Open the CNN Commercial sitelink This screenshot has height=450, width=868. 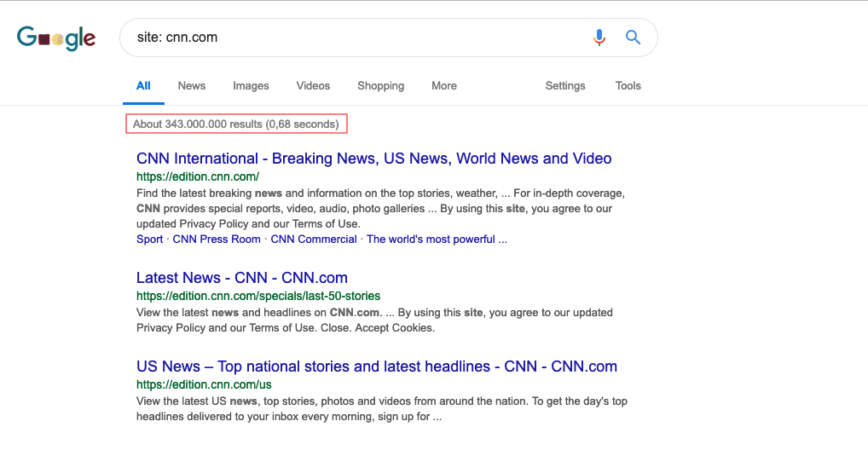tap(313, 239)
